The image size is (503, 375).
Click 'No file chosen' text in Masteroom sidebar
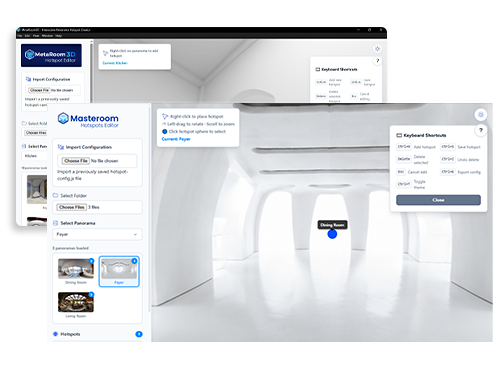click(x=104, y=161)
